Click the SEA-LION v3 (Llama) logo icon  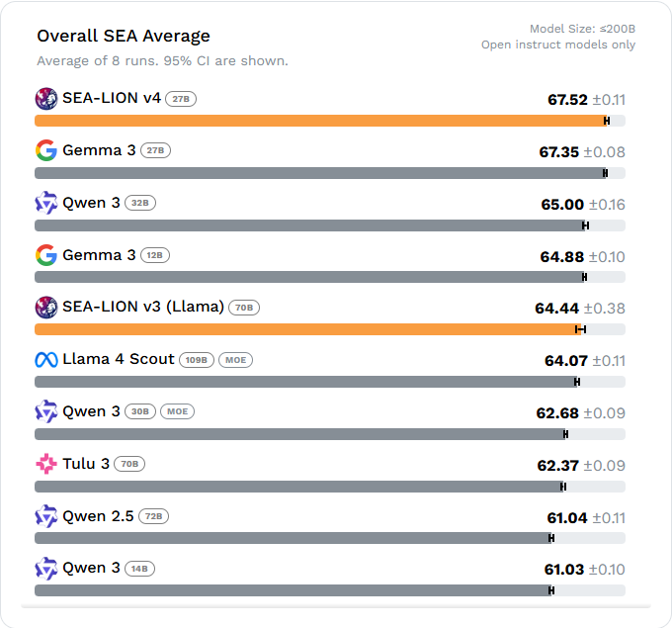click(x=46, y=307)
